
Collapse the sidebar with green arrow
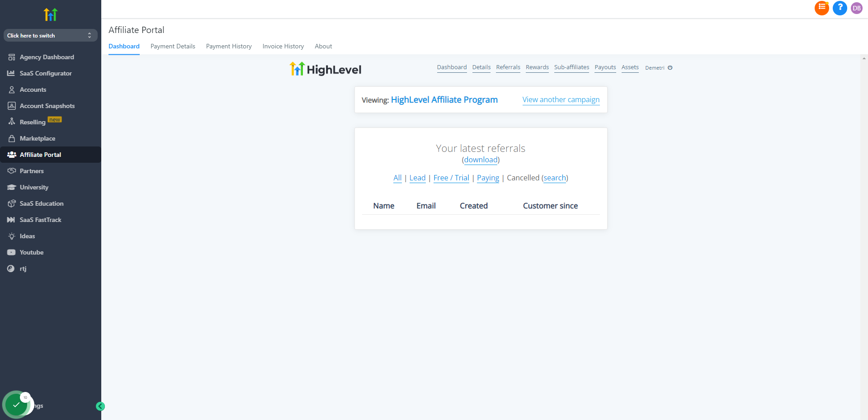tap(100, 406)
